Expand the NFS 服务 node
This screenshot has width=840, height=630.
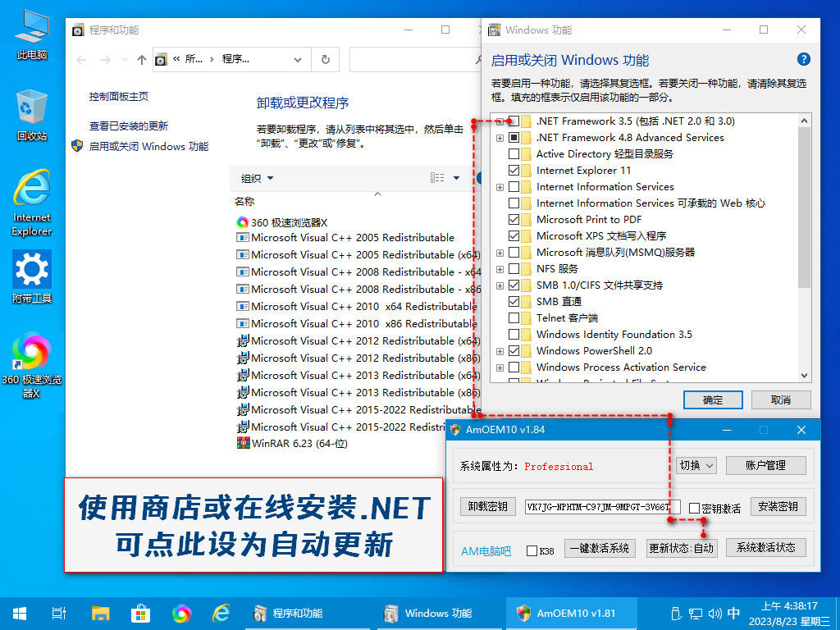[500, 269]
